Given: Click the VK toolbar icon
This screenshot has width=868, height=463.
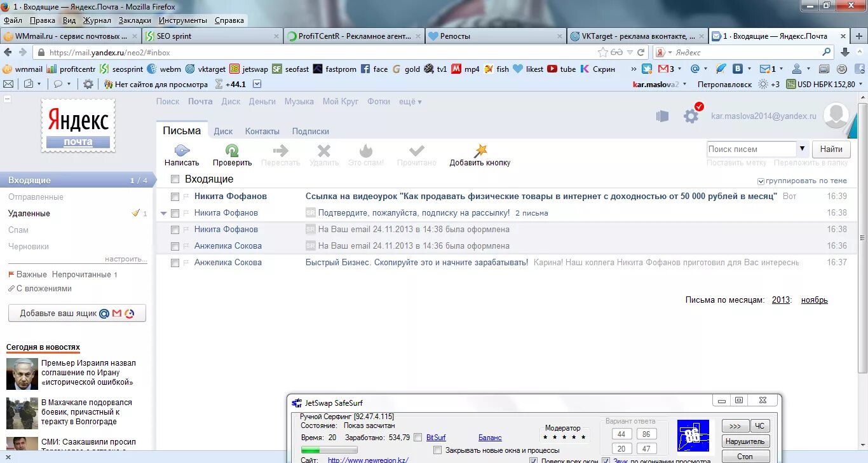Looking at the screenshot, I should coord(738,69).
